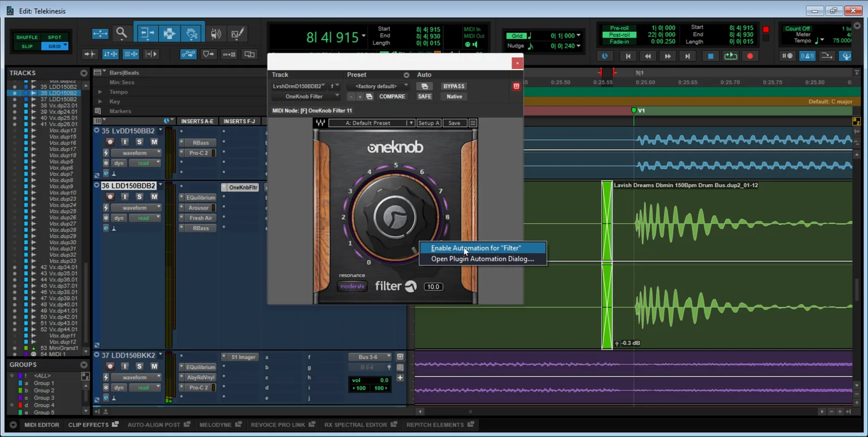
Task: Click the plugin automation enable icon under Auto
Action: coord(424,86)
